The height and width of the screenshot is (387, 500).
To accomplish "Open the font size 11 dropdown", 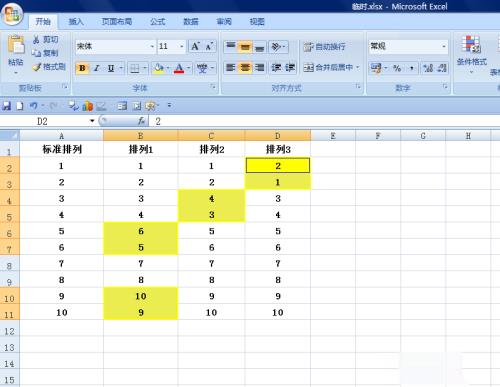I will [182, 46].
